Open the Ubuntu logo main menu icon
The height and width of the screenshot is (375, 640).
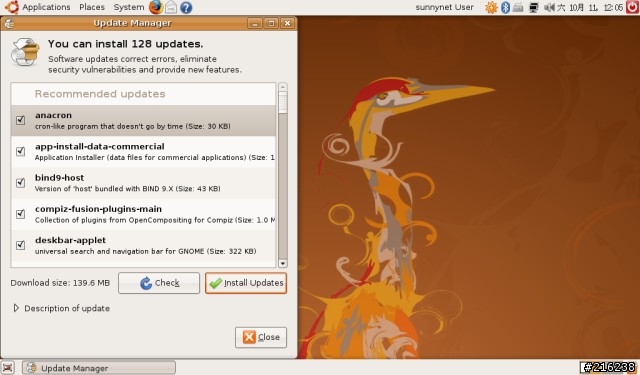[11, 7]
